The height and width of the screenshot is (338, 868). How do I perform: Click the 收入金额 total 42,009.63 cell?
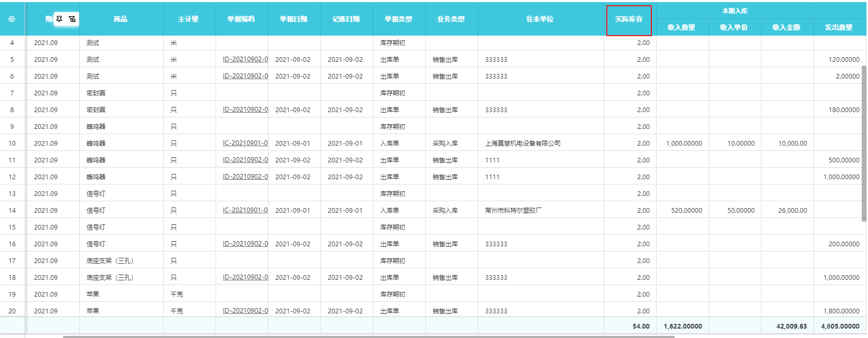click(x=791, y=326)
